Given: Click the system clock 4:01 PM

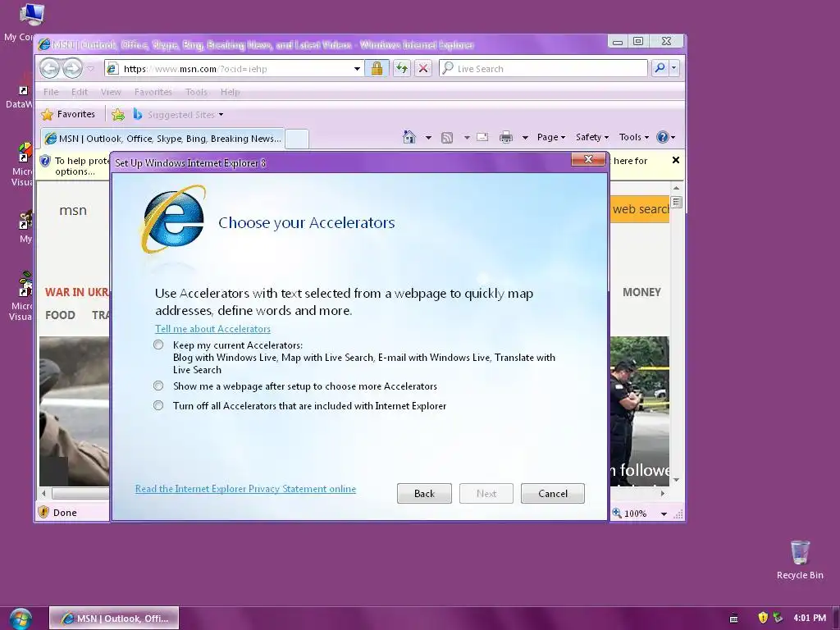Looking at the screenshot, I should point(809,618).
